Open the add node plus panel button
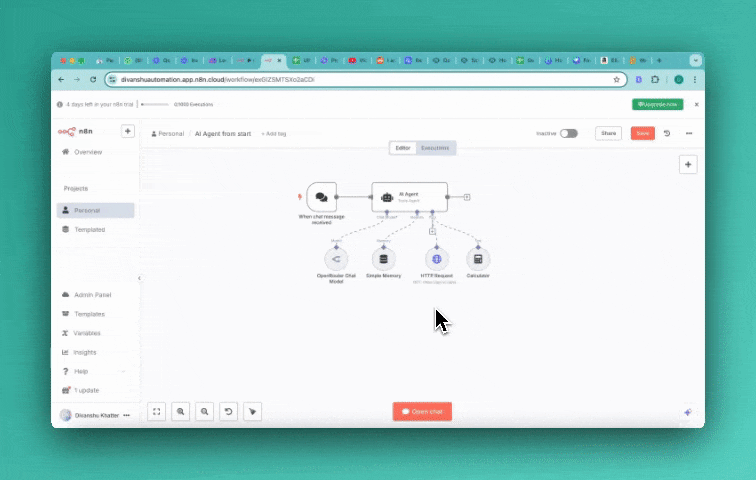Viewport: 756px width, 480px height. click(x=688, y=164)
